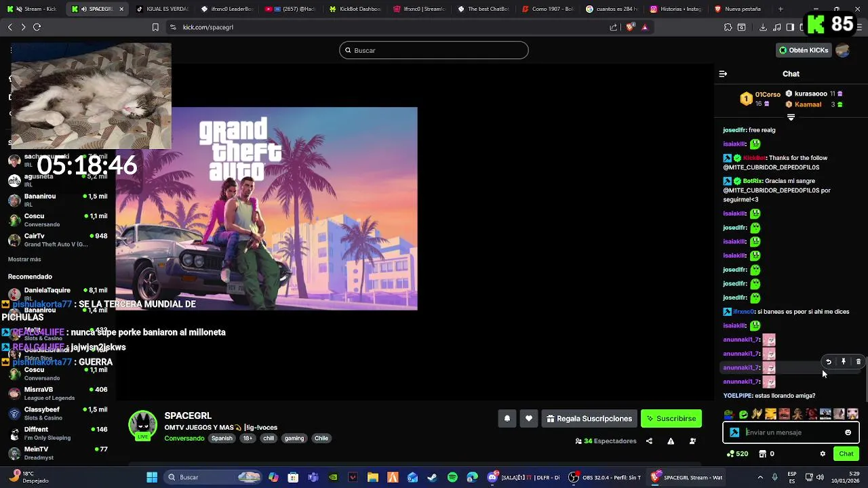Click the Kick search field Buscar
Screen dimensions: 868x488
tap(434, 50)
